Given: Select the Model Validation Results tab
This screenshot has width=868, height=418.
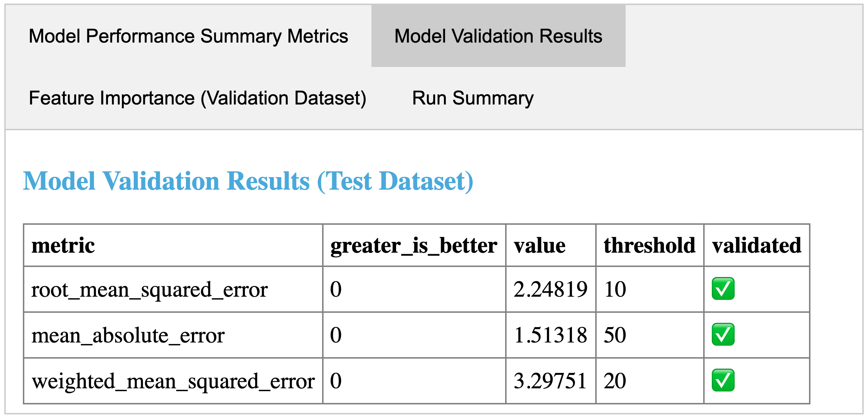Looking at the screenshot, I should [x=498, y=36].
